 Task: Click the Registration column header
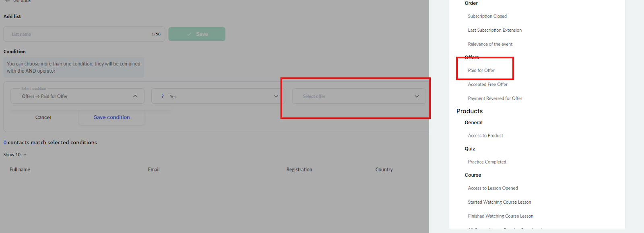(299, 170)
